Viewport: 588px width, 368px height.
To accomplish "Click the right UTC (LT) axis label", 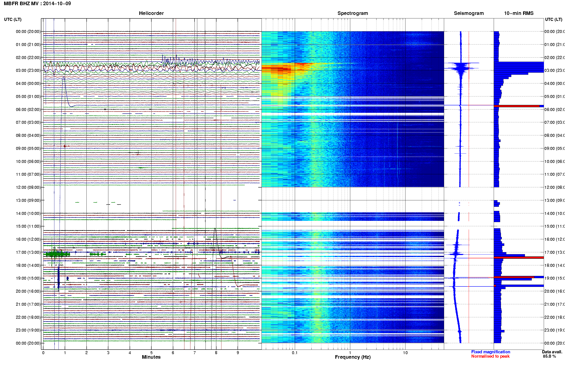I will click(553, 19).
